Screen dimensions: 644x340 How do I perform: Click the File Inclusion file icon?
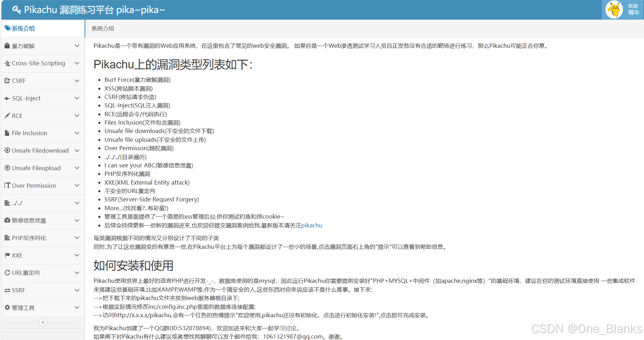[x=7, y=133]
